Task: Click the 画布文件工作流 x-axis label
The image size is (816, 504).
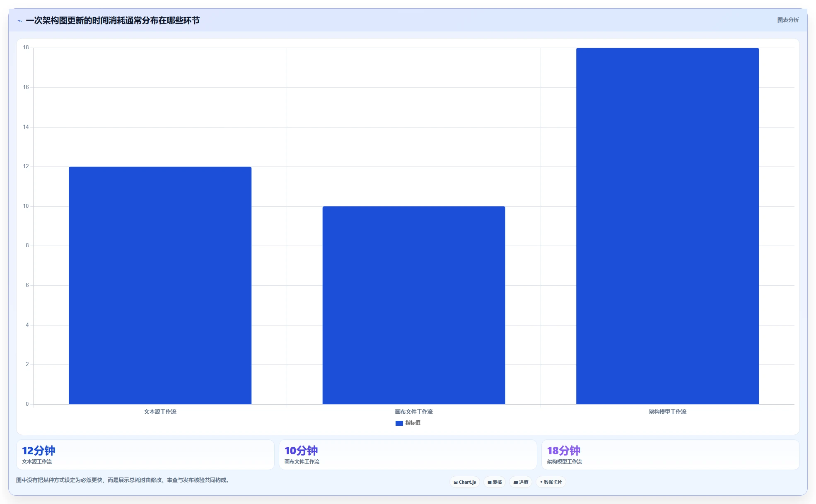Action: click(x=414, y=412)
